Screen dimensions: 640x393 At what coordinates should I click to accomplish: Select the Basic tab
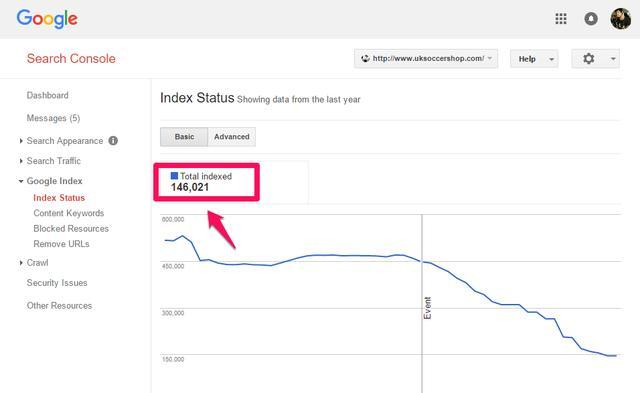pos(184,137)
